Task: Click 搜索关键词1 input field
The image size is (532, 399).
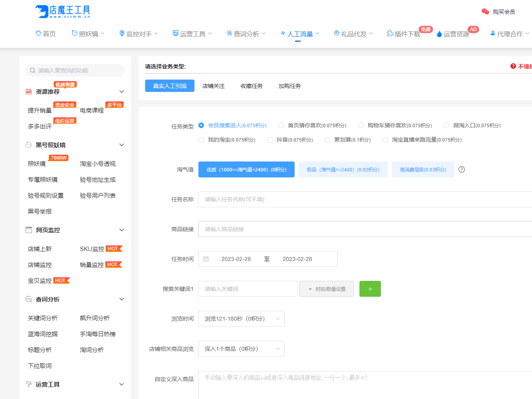Action: pos(248,289)
